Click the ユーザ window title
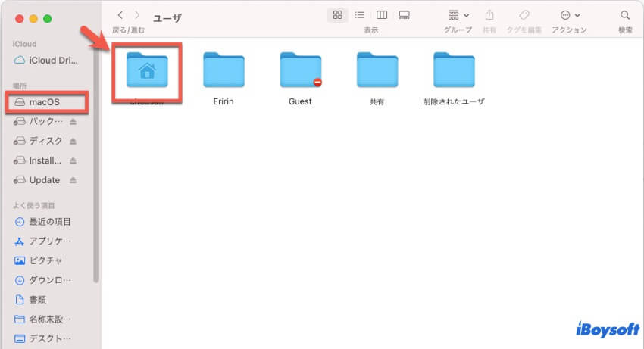The width and height of the screenshot is (644, 349). [x=167, y=18]
